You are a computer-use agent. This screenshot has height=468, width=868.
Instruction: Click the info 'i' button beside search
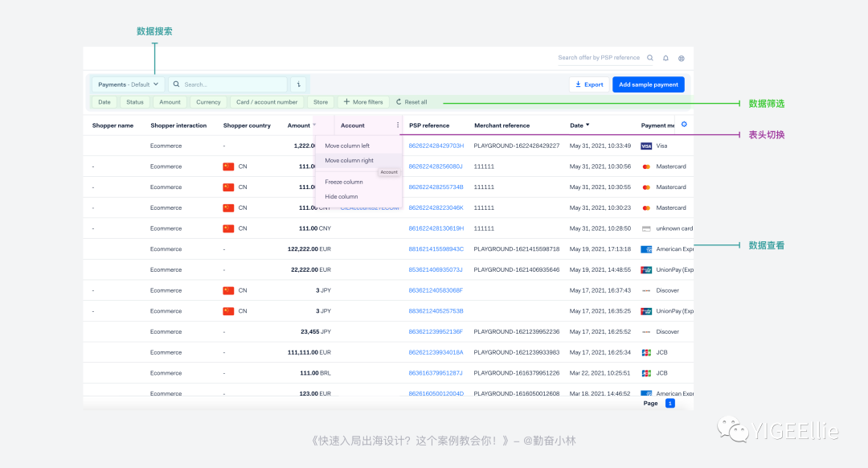(298, 84)
